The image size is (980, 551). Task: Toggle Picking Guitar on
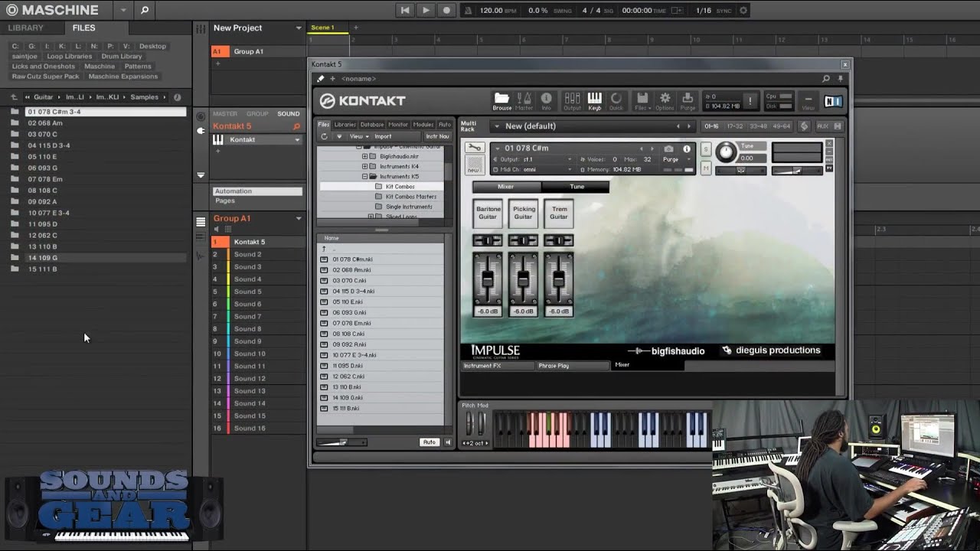coord(524,213)
